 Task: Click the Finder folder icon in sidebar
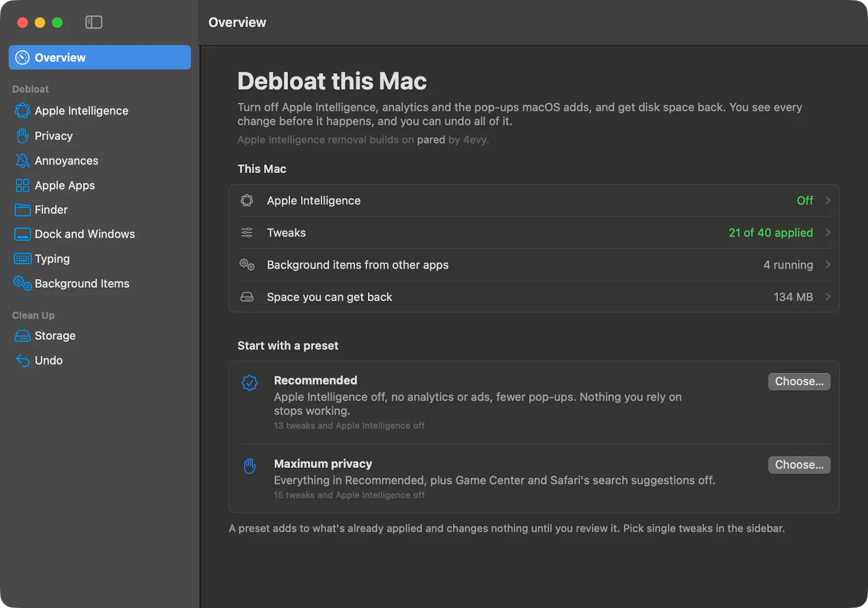[x=22, y=210]
